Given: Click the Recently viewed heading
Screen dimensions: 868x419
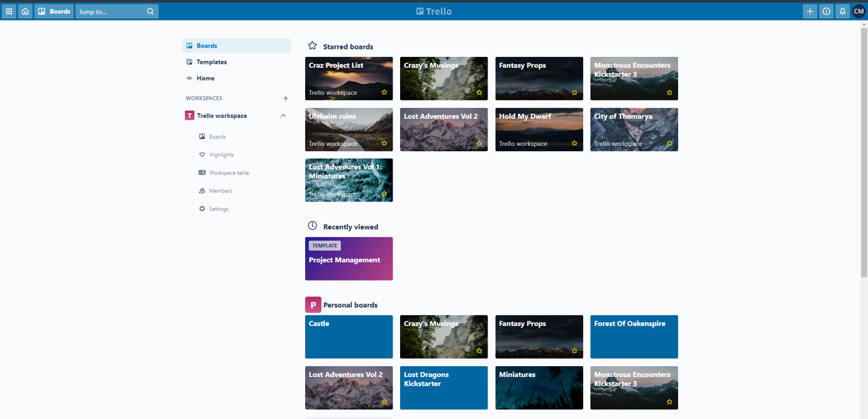Looking at the screenshot, I should tap(351, 227).
